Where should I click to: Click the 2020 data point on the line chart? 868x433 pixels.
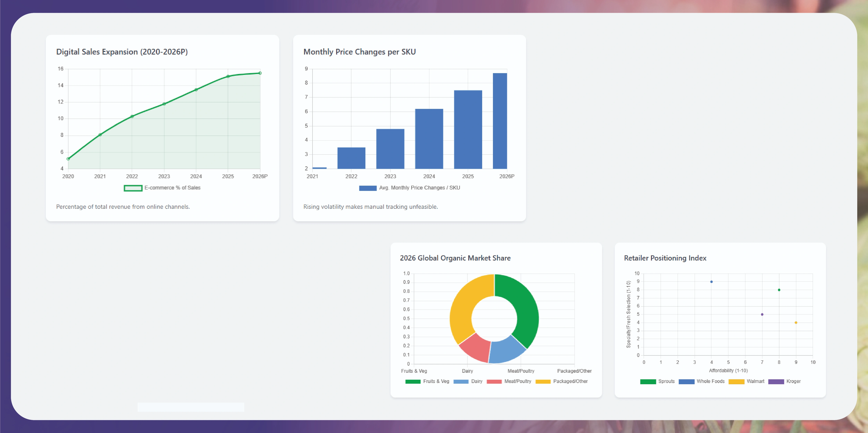click(x=68, y=159)
